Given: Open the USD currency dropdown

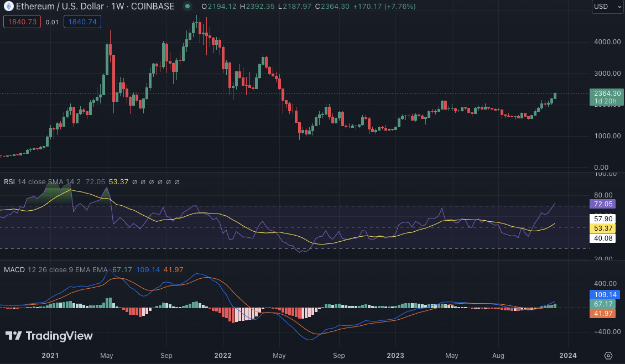Looking at the screenshot, I should click(x=606, y=7).
